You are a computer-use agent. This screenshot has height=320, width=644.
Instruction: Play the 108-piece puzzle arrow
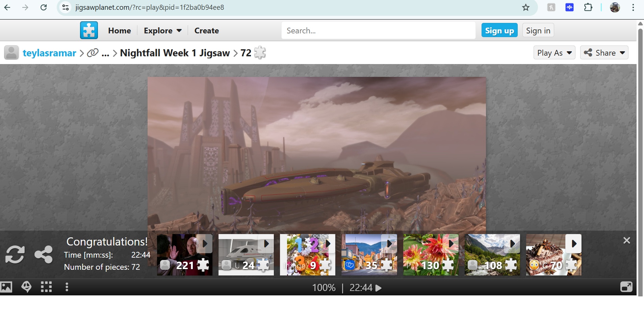pyautogui.click(x=512, y=244)
